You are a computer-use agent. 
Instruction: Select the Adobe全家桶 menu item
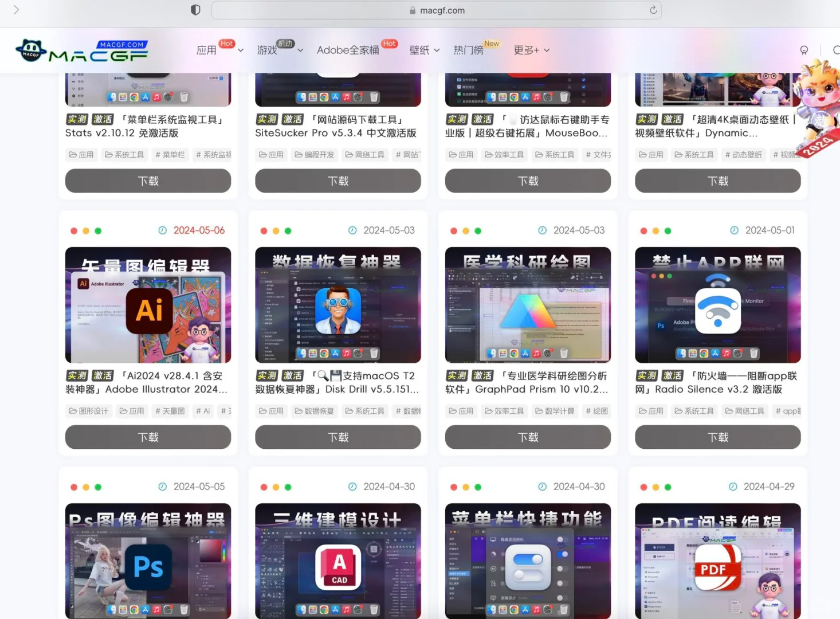[x=348, y=50]
